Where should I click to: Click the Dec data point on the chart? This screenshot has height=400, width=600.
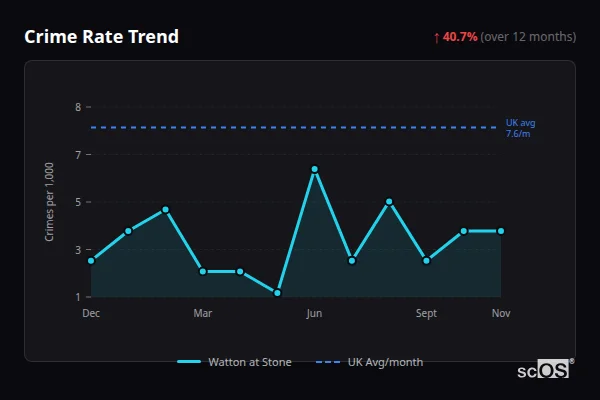coord(91,261)
